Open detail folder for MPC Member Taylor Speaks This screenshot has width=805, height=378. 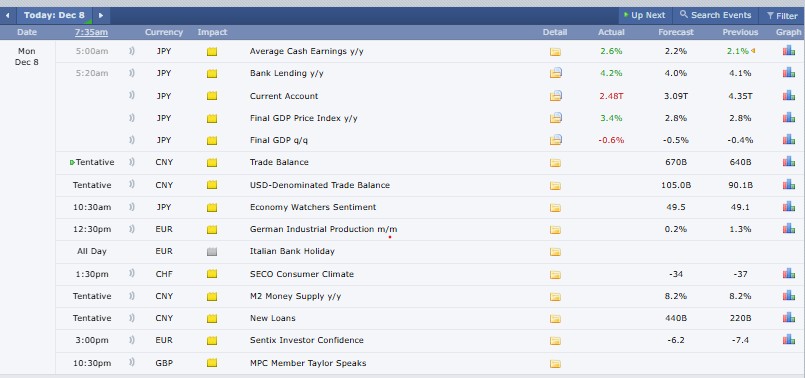pos(555,364)
